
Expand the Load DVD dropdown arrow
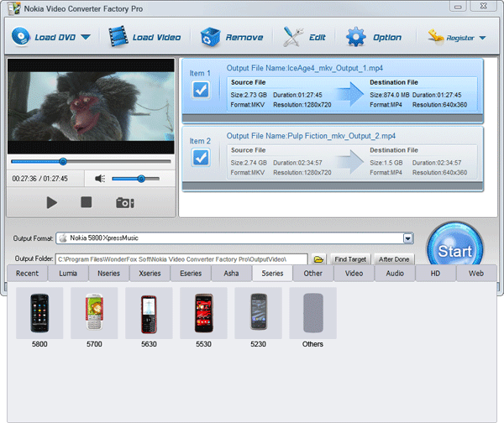86,37
